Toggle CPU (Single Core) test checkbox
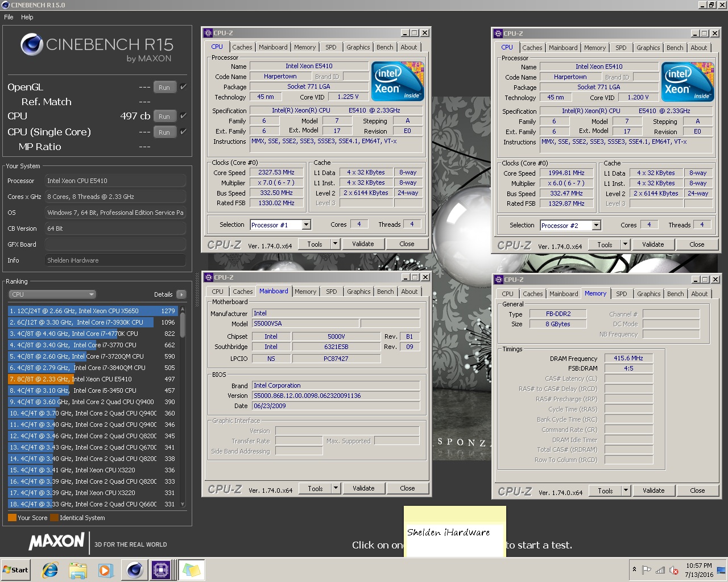 pos(183,132)
